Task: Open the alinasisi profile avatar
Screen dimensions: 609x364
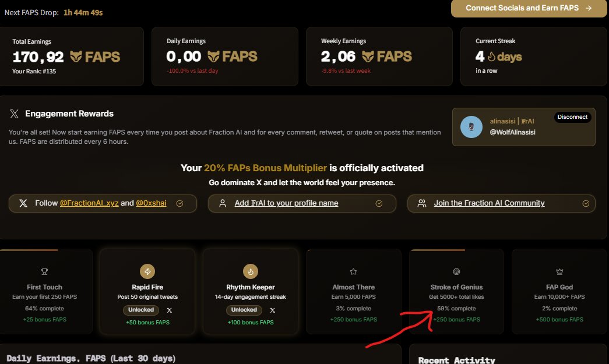Action: (471, 127)
